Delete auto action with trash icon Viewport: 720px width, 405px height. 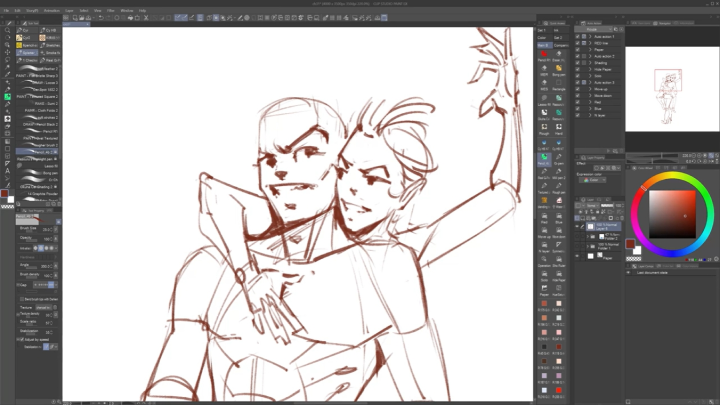pos(621,151)
